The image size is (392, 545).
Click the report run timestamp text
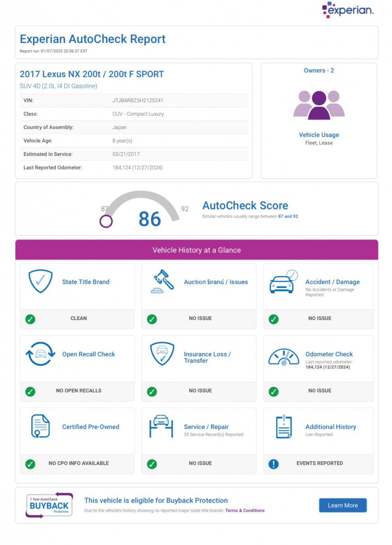[54, 51]
